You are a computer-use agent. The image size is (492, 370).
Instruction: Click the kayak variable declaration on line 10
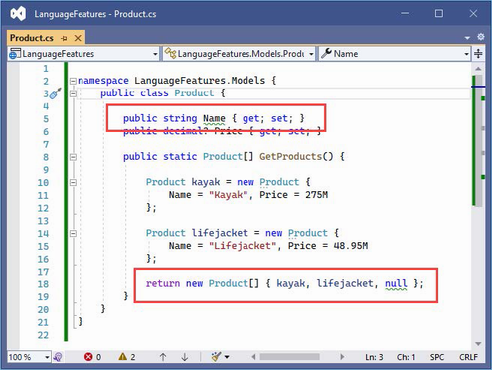point(206,182)
